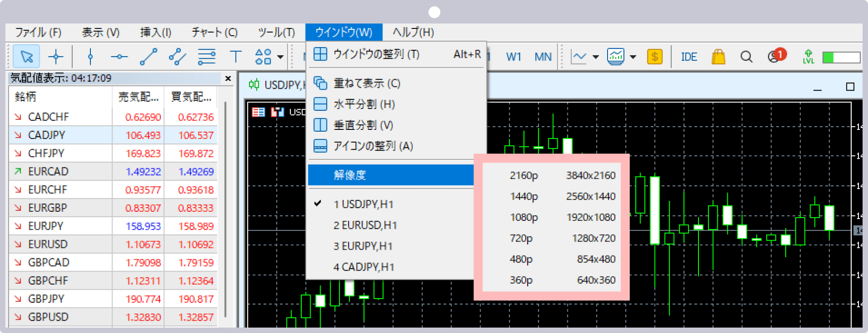Activate the crosshair tool

pyautogui.click(x=56, y=57)
